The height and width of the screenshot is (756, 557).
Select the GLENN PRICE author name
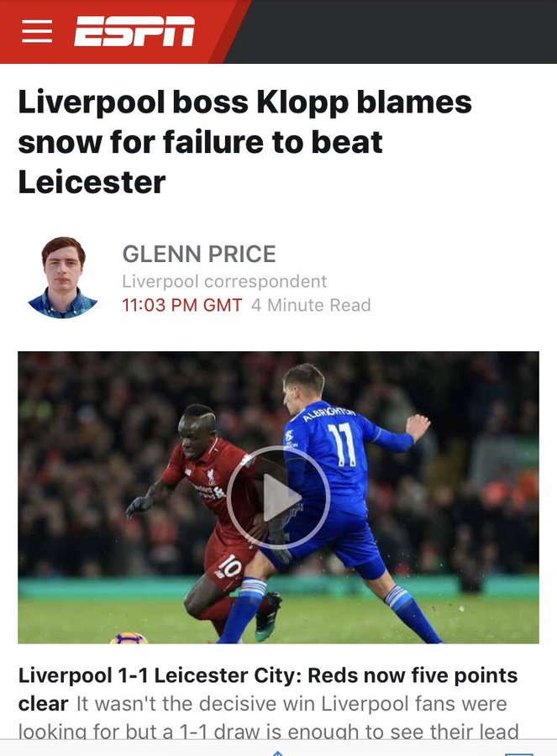(x=198, y=254)
